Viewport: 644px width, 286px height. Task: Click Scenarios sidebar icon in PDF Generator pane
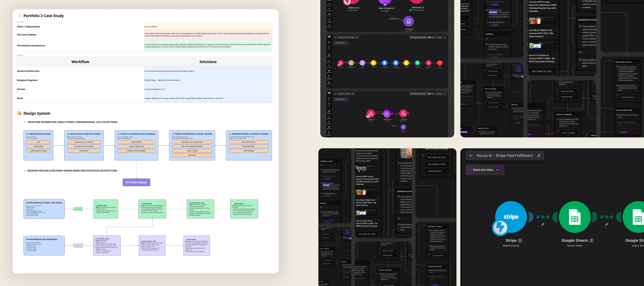[x=329, y=56]
